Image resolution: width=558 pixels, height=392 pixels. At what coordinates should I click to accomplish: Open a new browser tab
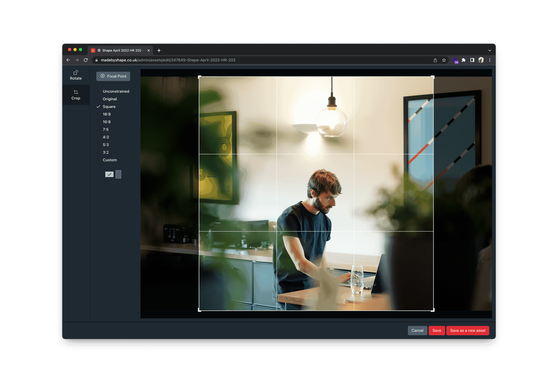(x=159, y=50)
